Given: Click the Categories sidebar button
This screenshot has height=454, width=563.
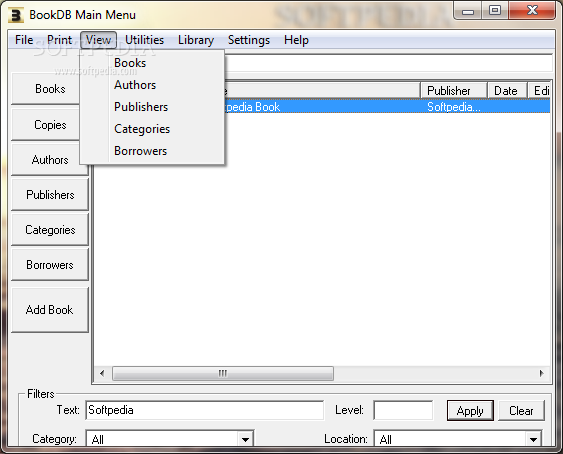Looking at the screenshot, I should (x=50, y=230).
